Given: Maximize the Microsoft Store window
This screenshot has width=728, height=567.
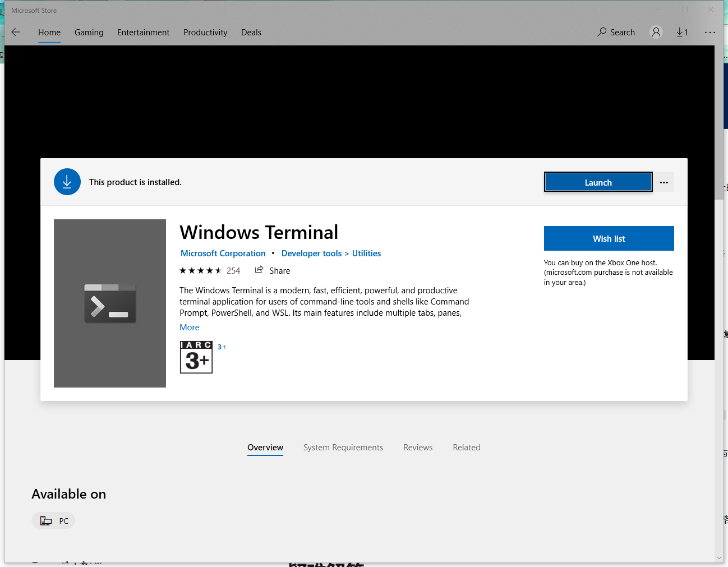Looking at the screenshot, I should point(685,10).
